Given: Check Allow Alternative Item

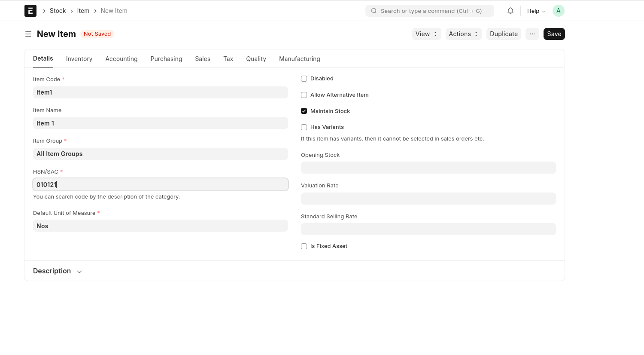Looking at the screenshot, I should click(x=304, y=95).
